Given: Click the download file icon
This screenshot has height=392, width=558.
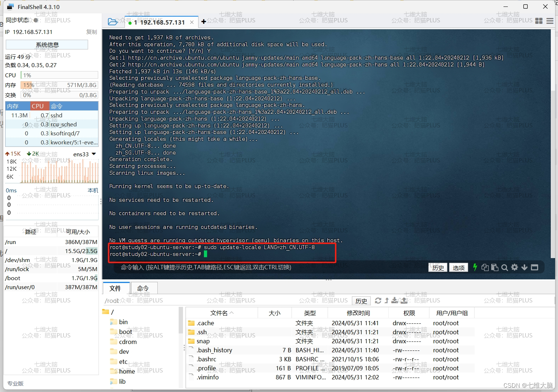Looking at the screenshot, I should 395,300.
